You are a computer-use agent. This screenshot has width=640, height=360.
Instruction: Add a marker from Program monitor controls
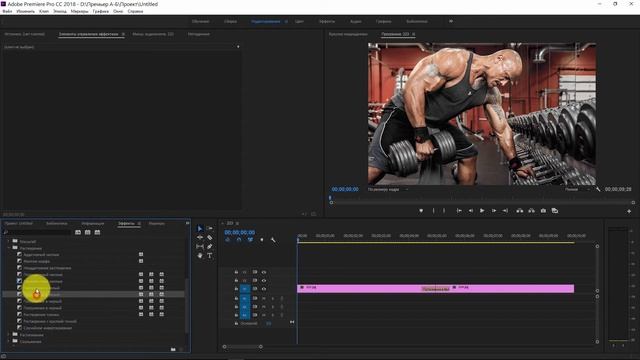click(x=421, y=211)
